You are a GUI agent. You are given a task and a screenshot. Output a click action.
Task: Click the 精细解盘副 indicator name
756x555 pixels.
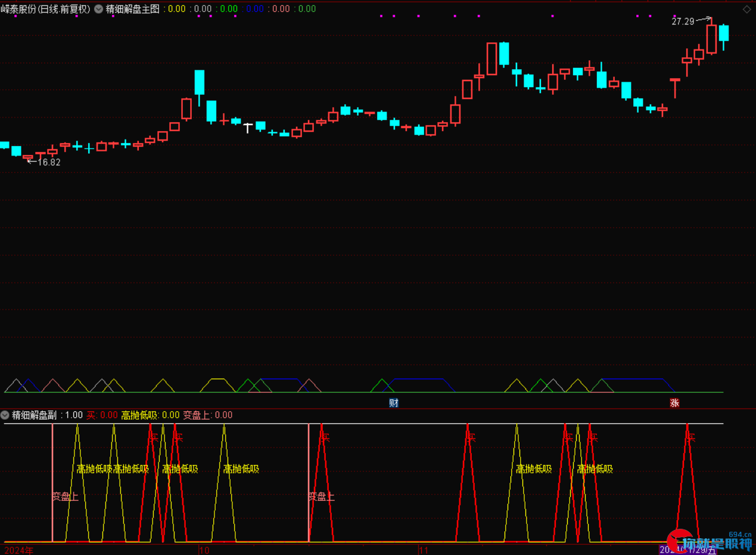click(x=34, y=415)
